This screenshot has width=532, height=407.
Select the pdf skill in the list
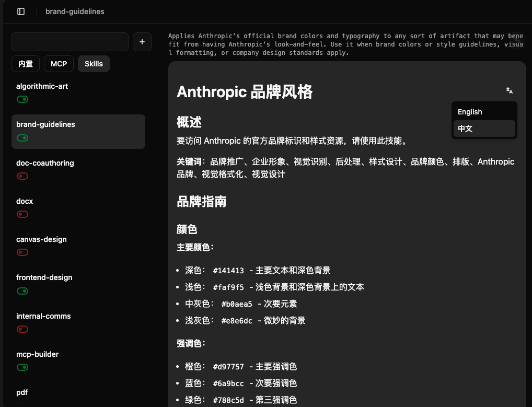click(22, 392)
